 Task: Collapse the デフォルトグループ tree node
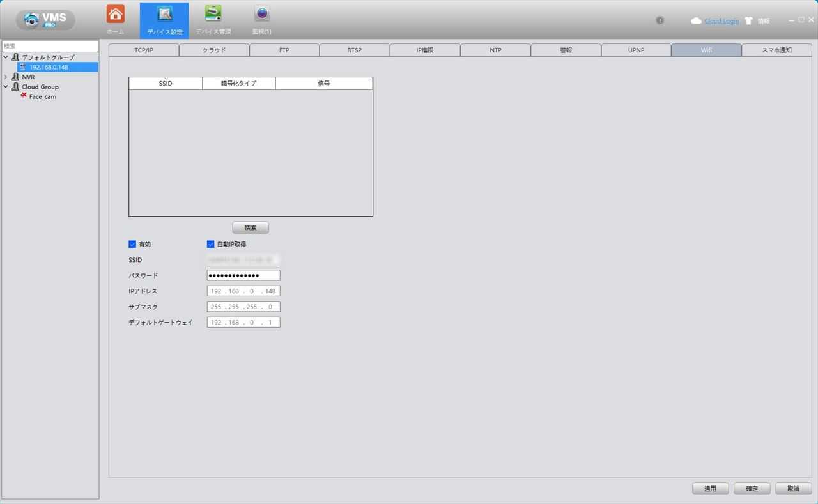(x=6, y=57)
